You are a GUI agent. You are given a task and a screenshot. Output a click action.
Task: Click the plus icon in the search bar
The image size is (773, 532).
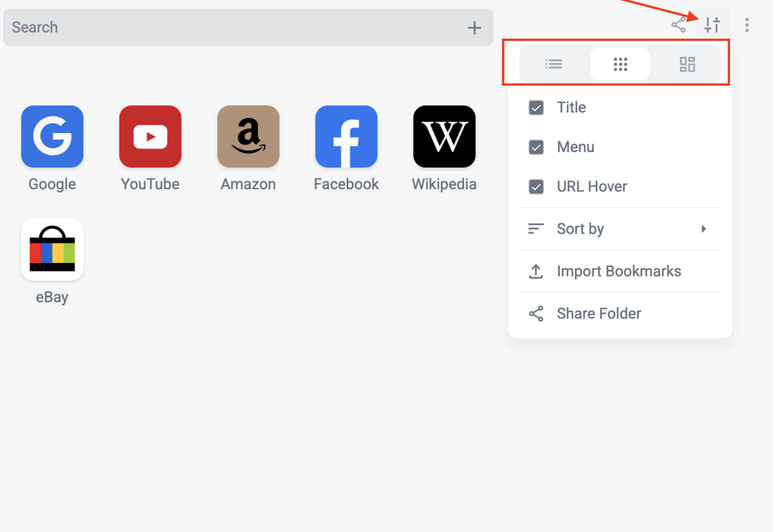click(x=474, y=28)
